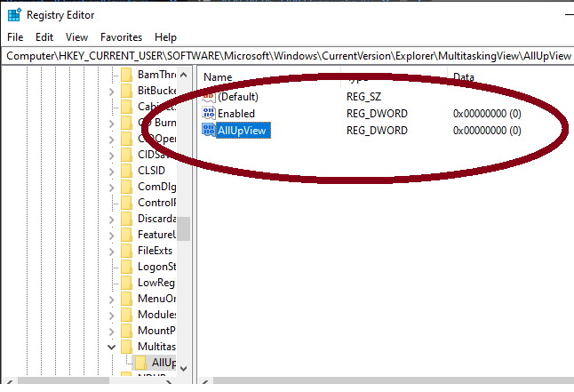Collapse the Multitas tree node

[112, 347]
